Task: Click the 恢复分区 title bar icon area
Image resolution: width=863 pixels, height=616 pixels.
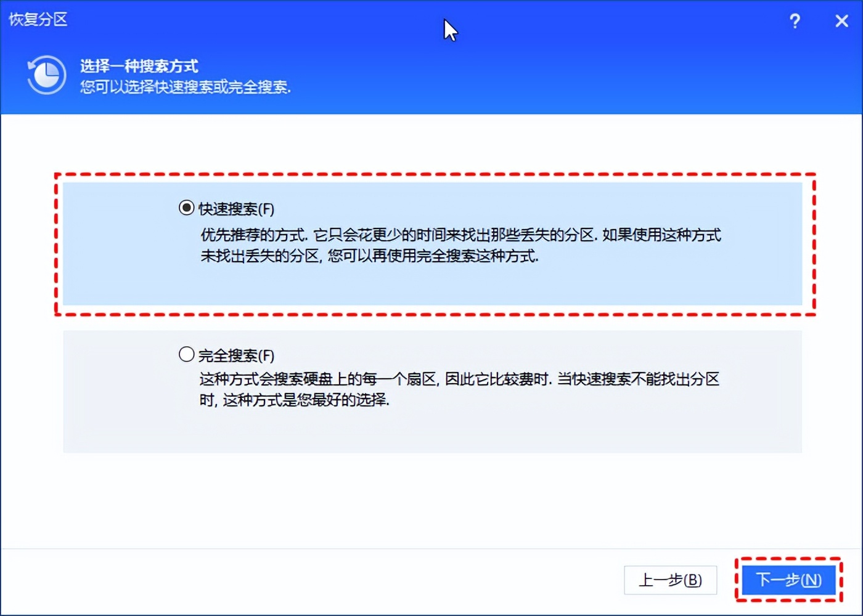Action: click(x=38, y=20)
